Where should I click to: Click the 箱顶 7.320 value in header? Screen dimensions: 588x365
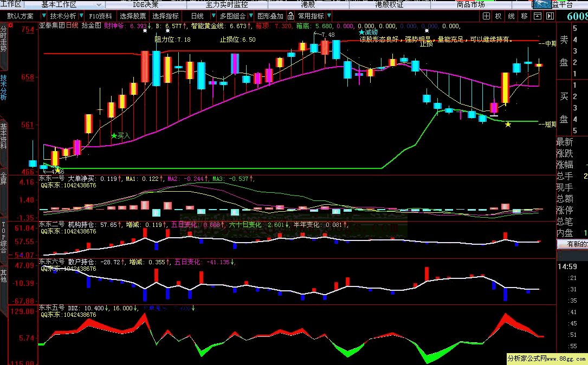[x=274, y=26]
